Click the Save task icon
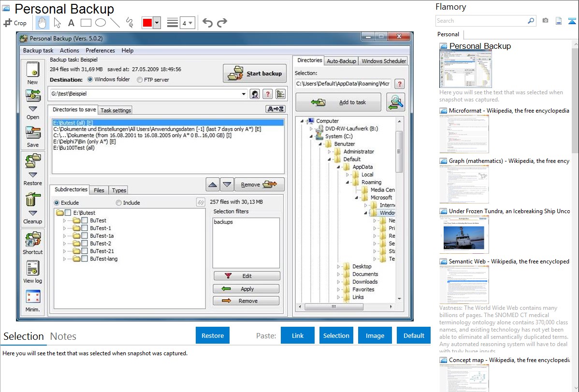This screenshot has height=392, width=579. pyautogui.click(x=32, y=133)
